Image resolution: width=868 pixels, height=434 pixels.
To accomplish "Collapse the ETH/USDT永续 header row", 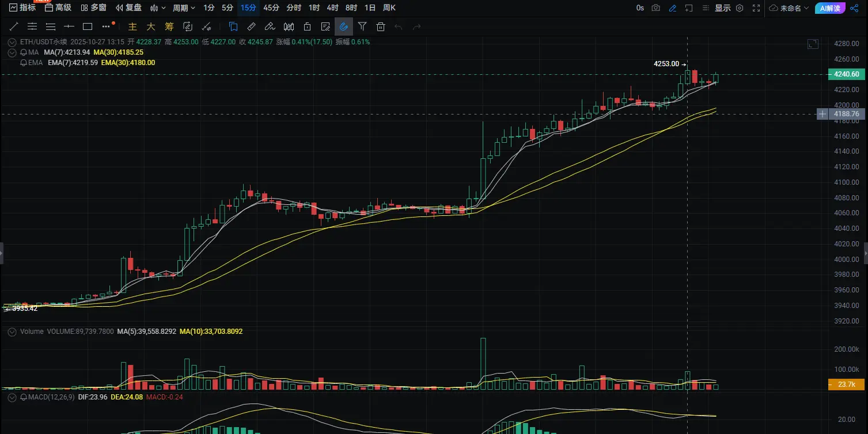I will coord(13,42).
